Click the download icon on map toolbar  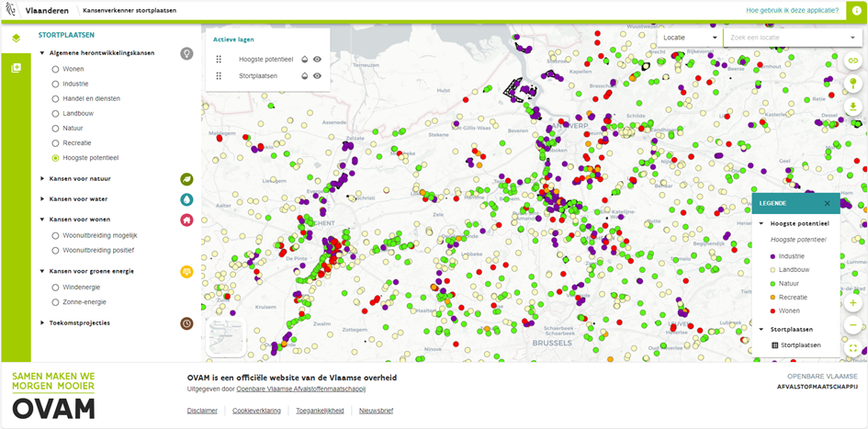[x=853, y=107]
